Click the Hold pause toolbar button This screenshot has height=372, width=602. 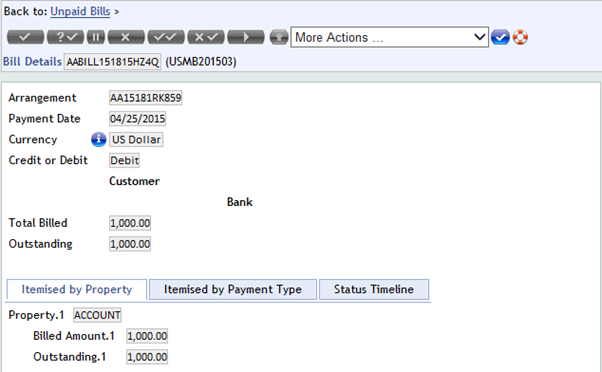(96, 37)
